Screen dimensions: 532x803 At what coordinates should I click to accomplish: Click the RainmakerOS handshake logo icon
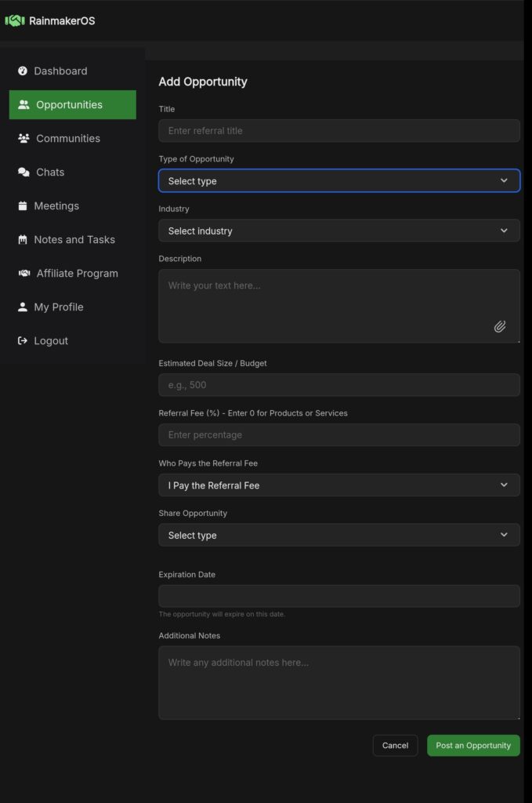point(15,20)
